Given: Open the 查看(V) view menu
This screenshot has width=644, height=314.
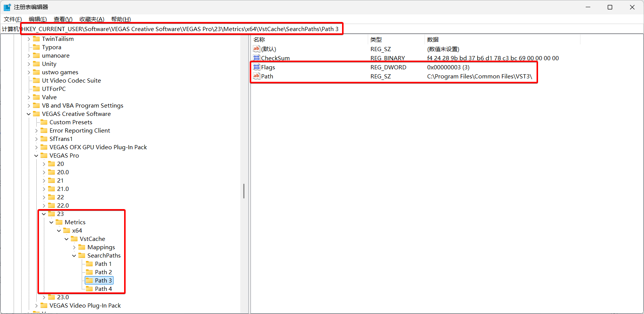Looking at the screenshot, I should tap(63, 19).
